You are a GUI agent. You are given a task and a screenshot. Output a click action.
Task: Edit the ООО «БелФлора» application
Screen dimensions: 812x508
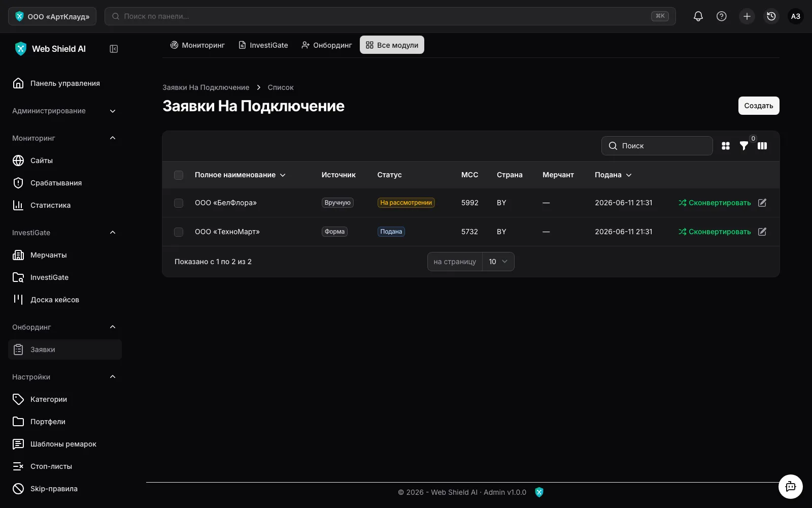762,203
